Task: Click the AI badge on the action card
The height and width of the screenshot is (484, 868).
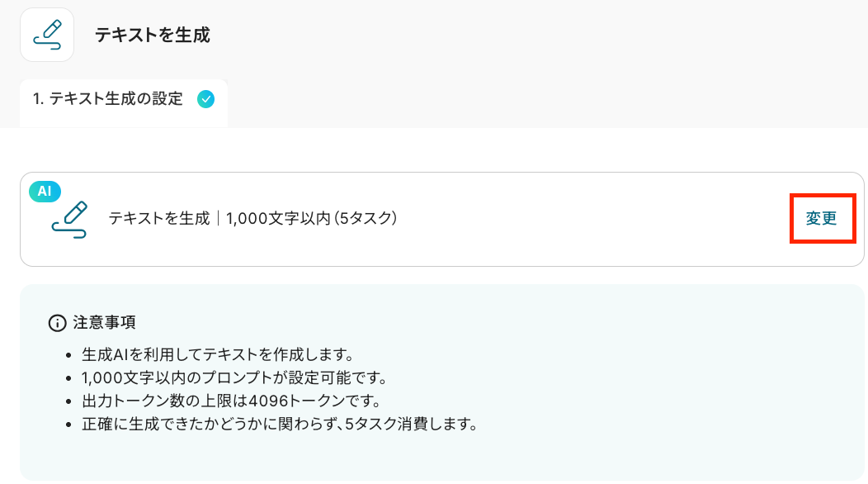Action: (45, 192)
